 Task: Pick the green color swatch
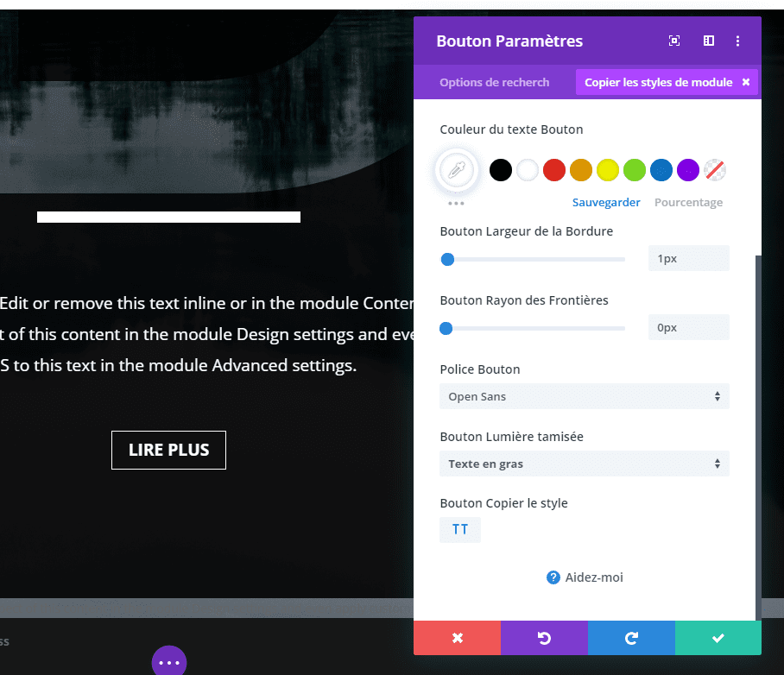[635, 170]
